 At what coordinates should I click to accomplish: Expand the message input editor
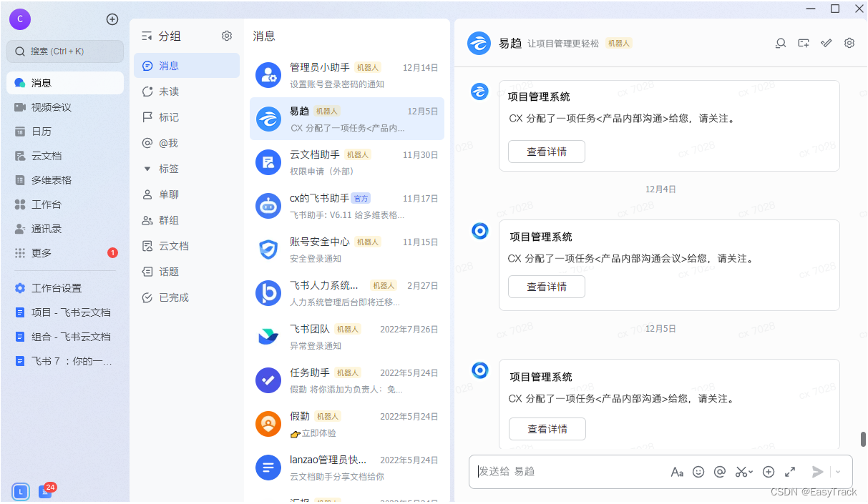(790, 472)
